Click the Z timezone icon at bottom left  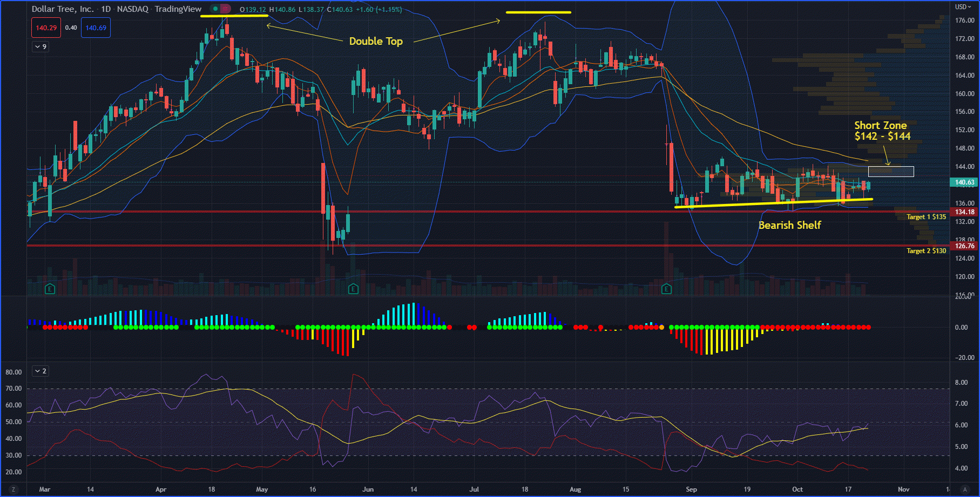(13, 489)
